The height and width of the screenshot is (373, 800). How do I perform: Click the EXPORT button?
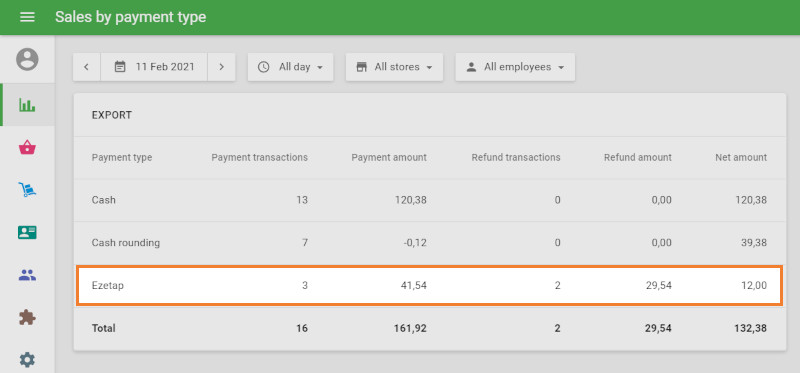pyautogui.click(x=112, y=115)
